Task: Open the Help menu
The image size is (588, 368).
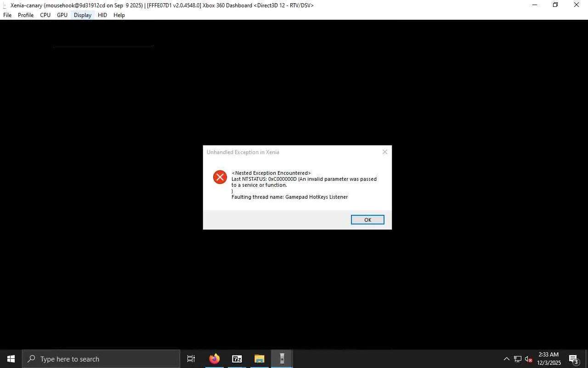Action: coord(119,15)
